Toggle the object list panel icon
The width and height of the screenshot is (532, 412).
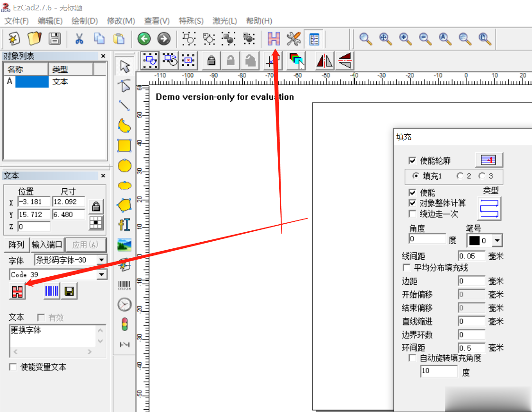(x=314, y=39)
